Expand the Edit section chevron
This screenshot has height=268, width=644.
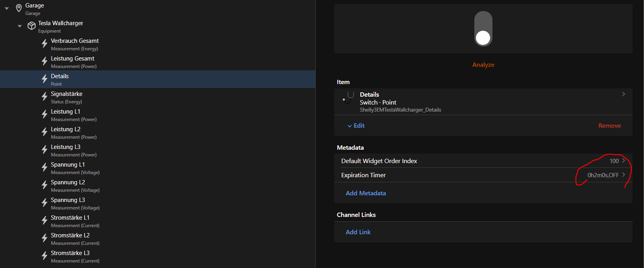pos(350,126)
